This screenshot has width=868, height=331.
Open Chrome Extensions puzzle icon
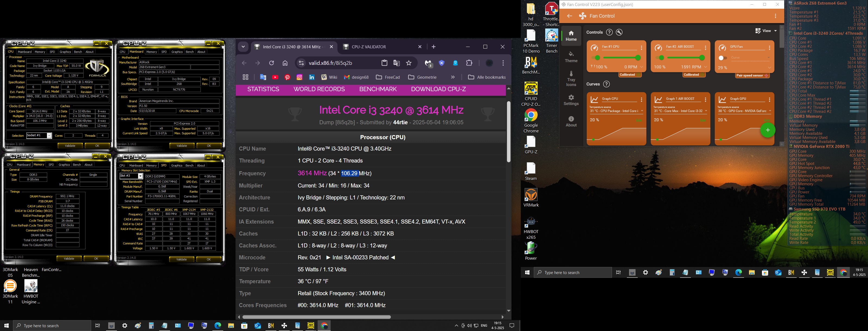point(469,63)
